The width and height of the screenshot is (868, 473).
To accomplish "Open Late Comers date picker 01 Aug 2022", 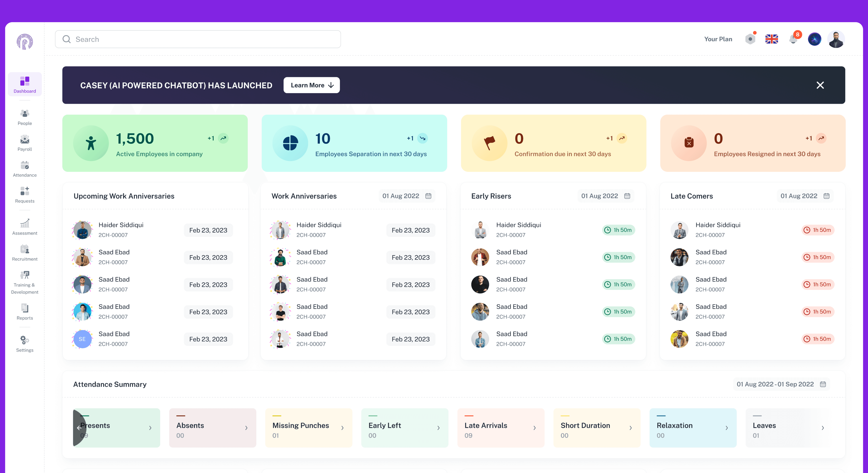I will [x=805, y=196].
